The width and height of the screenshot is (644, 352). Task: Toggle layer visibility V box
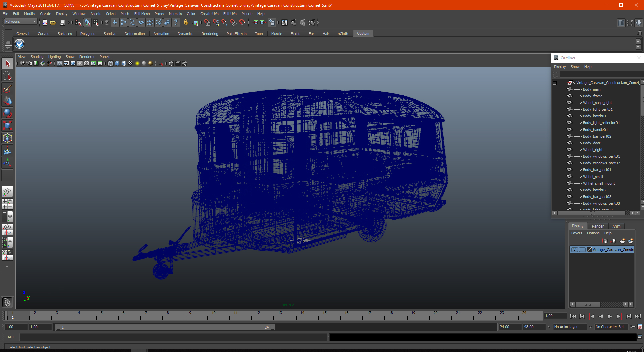click(x=575, y=250)
